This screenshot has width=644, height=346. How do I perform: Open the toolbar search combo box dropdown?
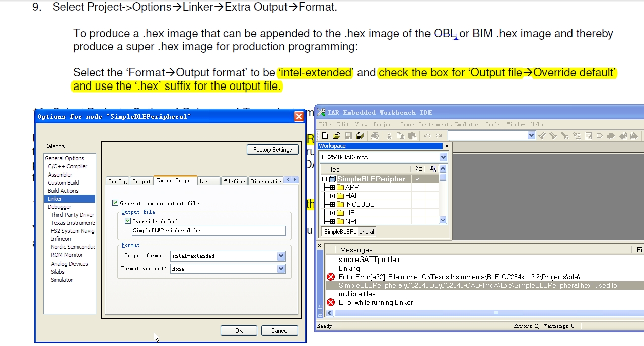[531, 135]
